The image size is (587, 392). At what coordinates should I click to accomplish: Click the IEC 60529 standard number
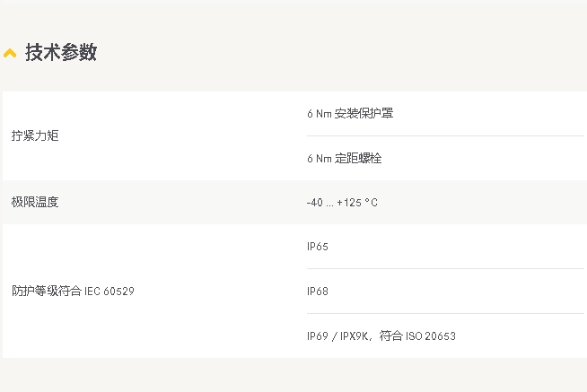coord(110,292)
